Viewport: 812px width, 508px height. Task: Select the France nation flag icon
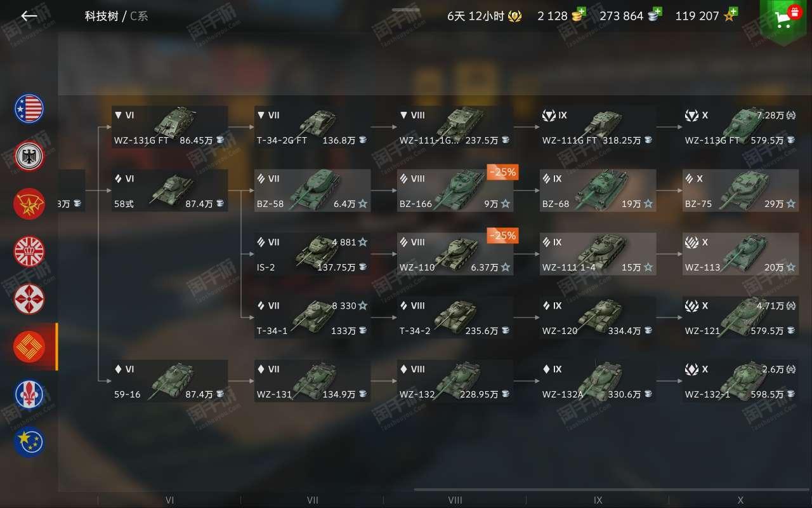coord(29,394)
